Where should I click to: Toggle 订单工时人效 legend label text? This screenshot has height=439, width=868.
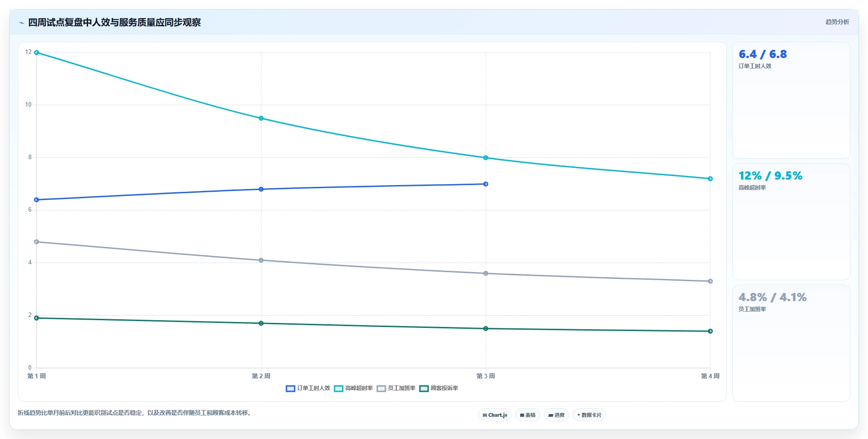tap(313, 388)
